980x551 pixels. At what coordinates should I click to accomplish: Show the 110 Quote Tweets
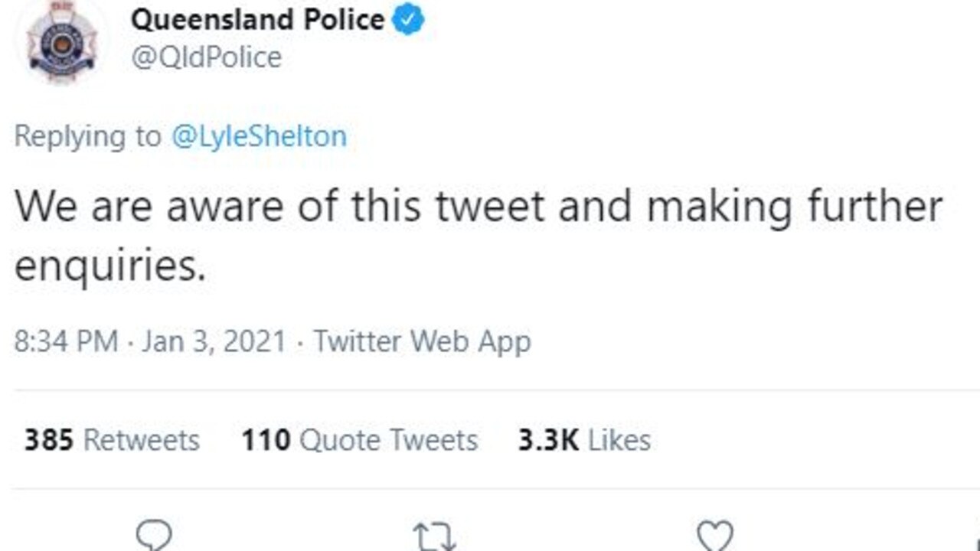point(359,440)
